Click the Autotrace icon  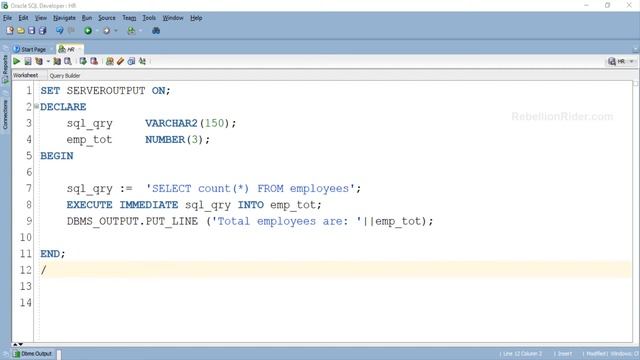pyautogui.click(x=57, y=61)
